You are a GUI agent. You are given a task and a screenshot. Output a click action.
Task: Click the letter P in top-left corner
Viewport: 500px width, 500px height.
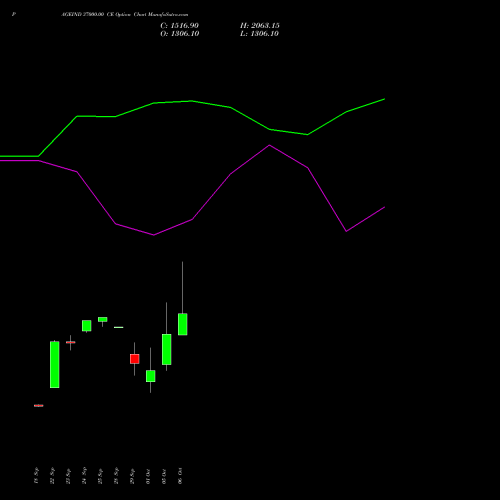click(x=14, y=15)
